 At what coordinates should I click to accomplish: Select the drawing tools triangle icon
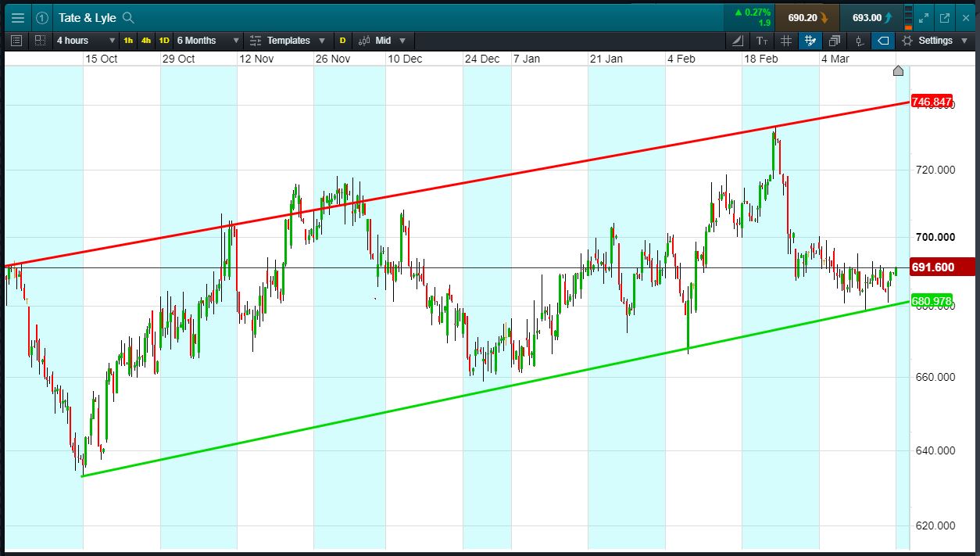coord(738,41)
